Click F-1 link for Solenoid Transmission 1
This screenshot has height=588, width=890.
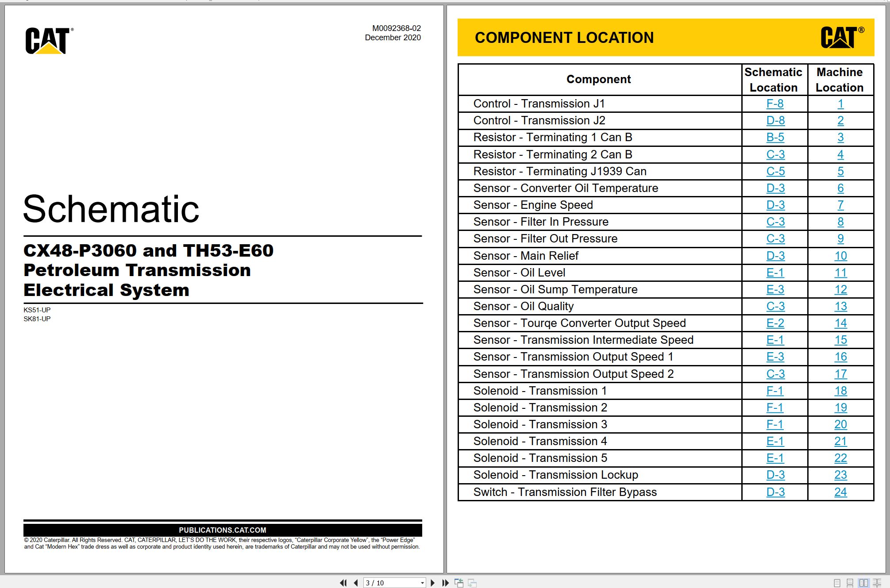pos(774,391)
